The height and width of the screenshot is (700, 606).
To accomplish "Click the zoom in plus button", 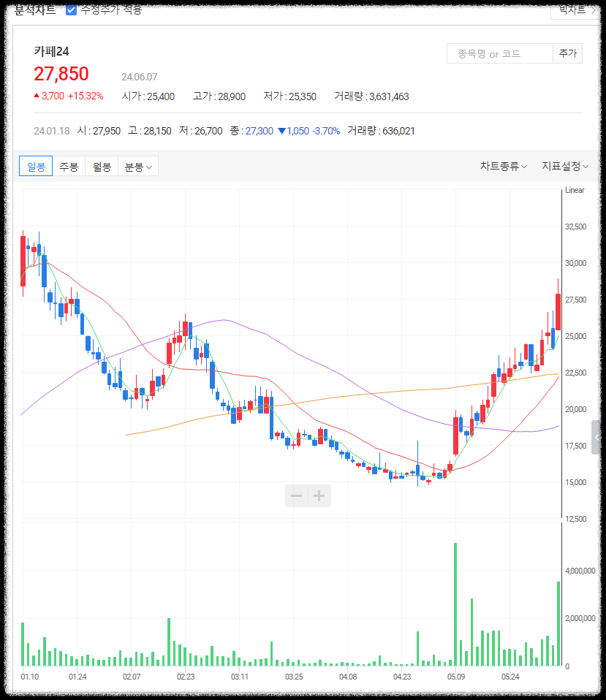I will coord(319,495).
